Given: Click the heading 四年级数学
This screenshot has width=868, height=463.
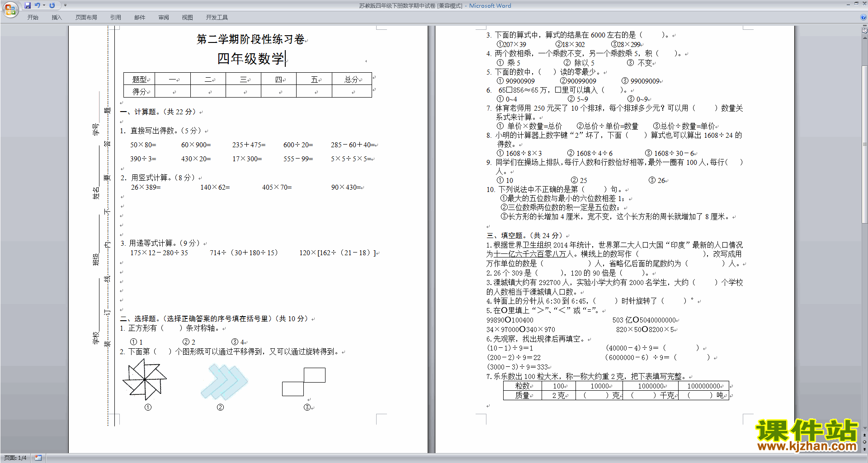Looking at the screenshot, I should (250, 59).
